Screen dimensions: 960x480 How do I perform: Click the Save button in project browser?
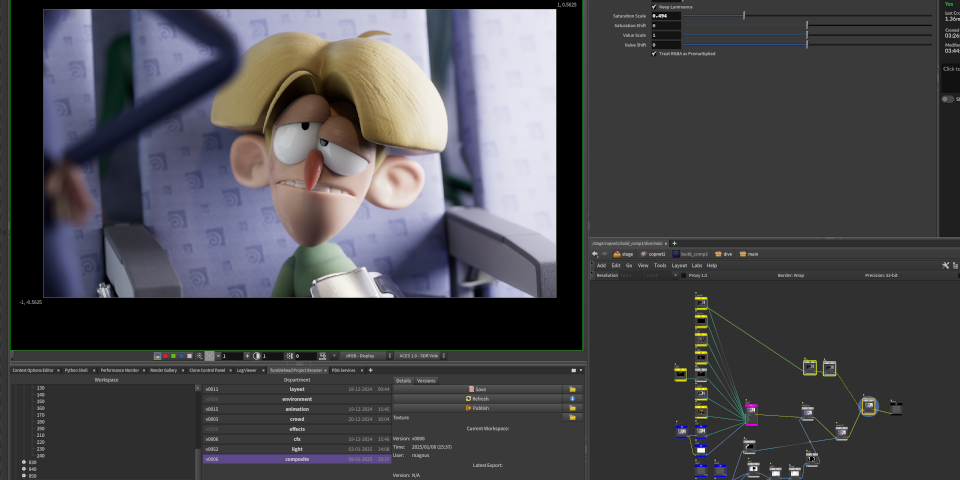coord(477,389)
